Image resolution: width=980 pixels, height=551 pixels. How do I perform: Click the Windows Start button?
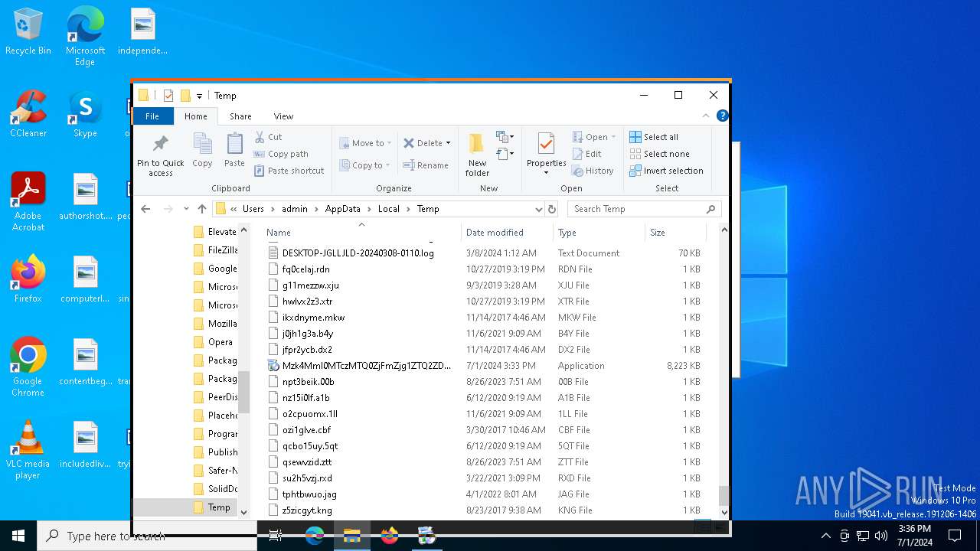click(18, 536)
